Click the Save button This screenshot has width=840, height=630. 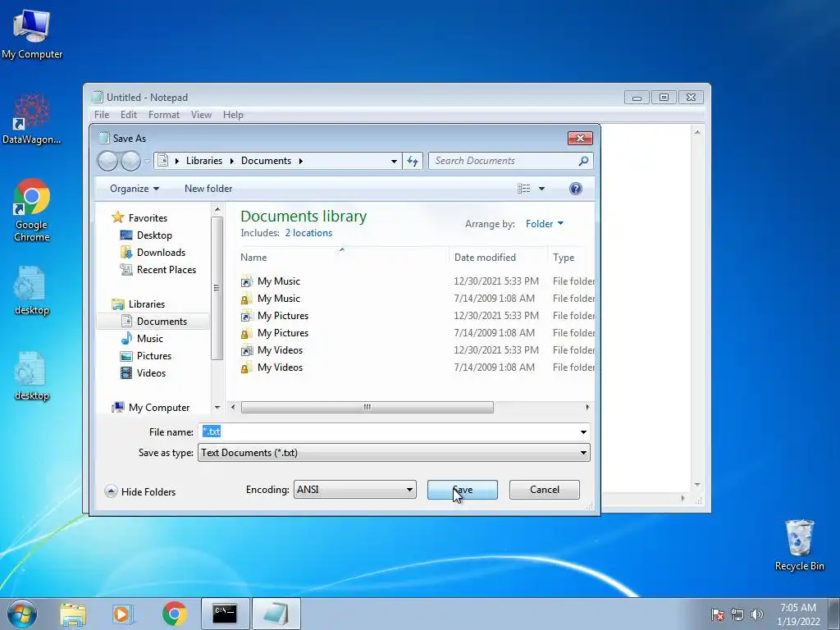pyautogui.click(x=463, y=490)
